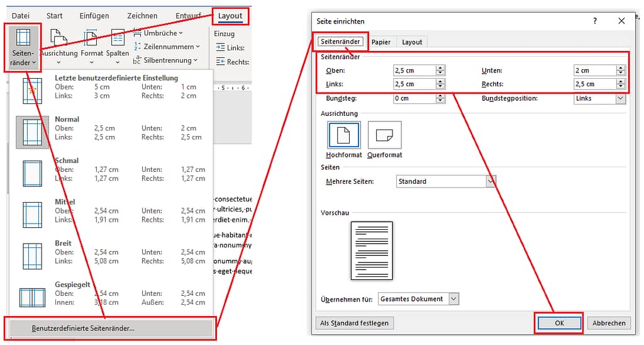The width and height of the screenshot is (644, 345).
Task: Open the Seitenränder margins dropdown
Action: tap(23, 45)
